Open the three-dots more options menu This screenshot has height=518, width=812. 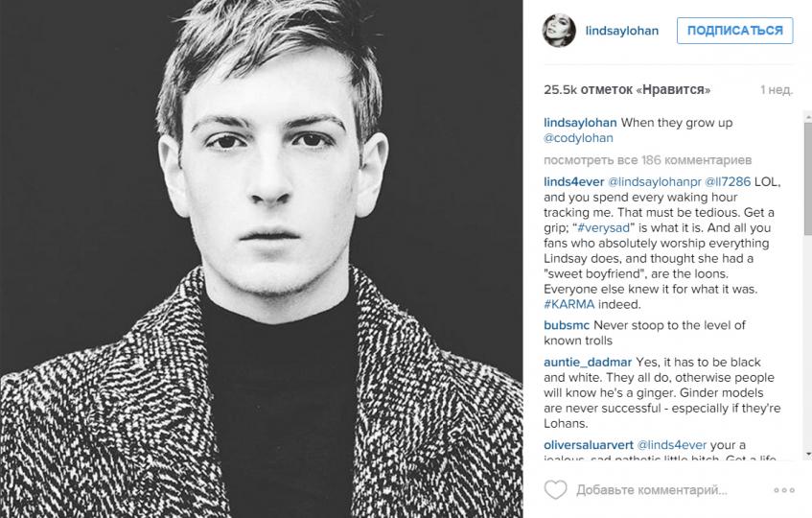coord(784,490)
